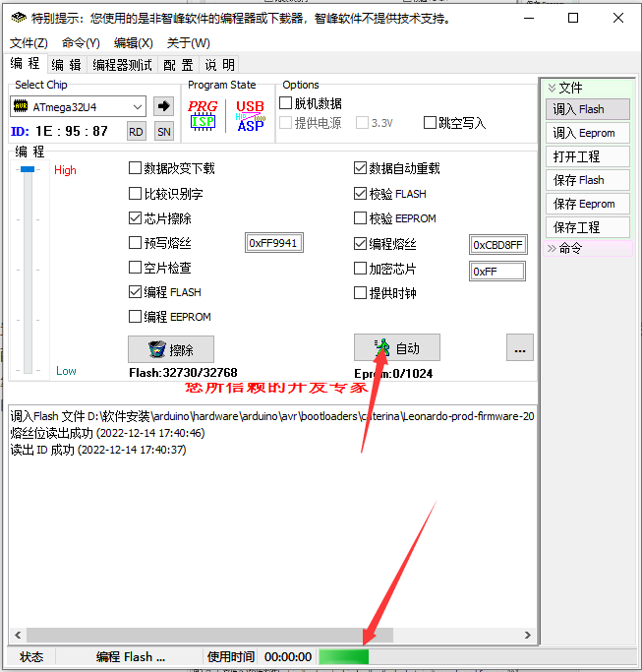Open the 文件(Z) menu
This screenshot has height=672, width=642.
coord(29,43)
